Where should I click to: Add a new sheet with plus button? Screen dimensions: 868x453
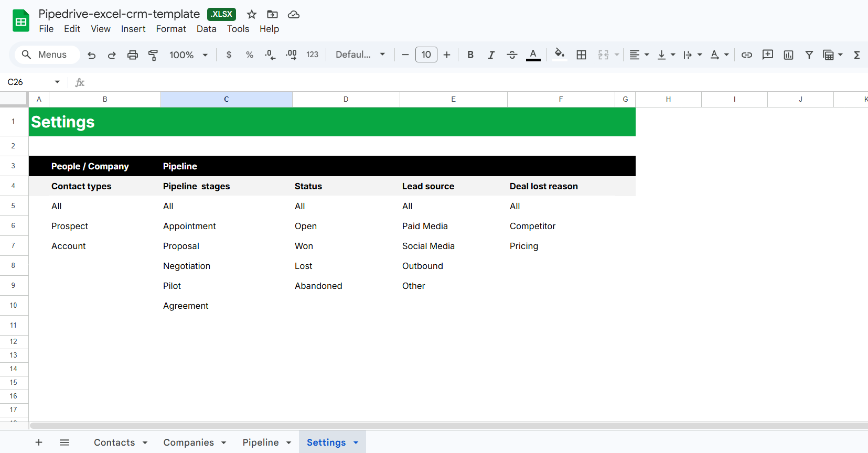(39, 443)
